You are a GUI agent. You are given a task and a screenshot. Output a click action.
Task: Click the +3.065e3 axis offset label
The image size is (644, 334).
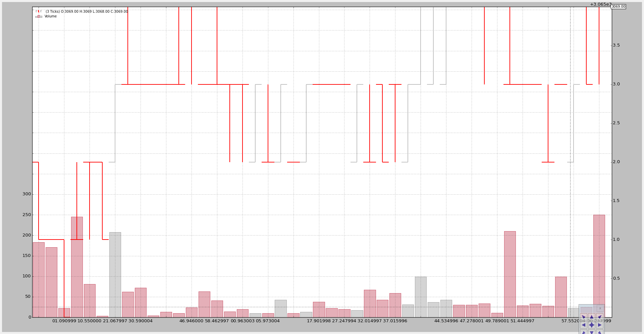click(600, 4)
